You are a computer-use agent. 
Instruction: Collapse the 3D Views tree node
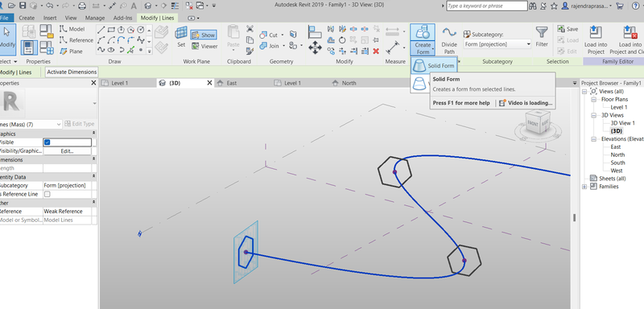593,115
